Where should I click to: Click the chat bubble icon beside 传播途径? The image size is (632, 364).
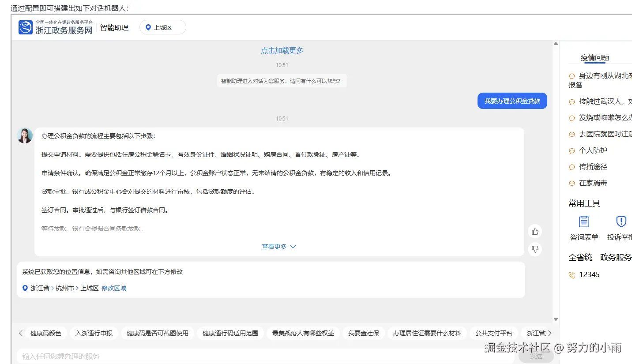click(x=572, y=167)
